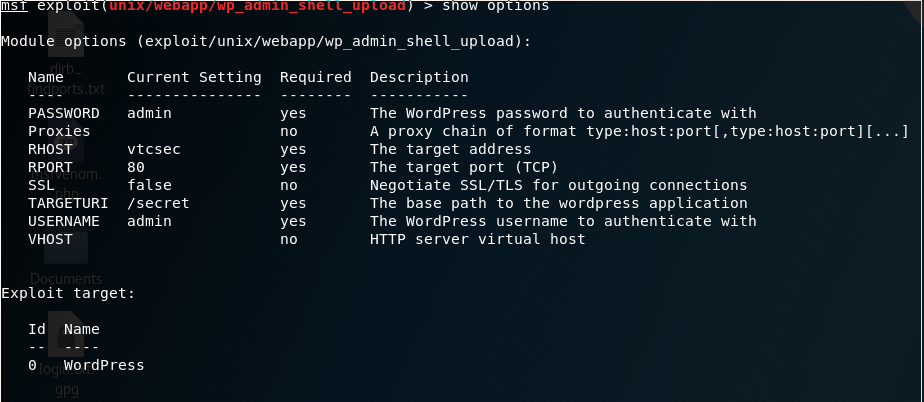Click the 'Module options' heading line
Screen dimensions: 924x402
tap(266, 42)
